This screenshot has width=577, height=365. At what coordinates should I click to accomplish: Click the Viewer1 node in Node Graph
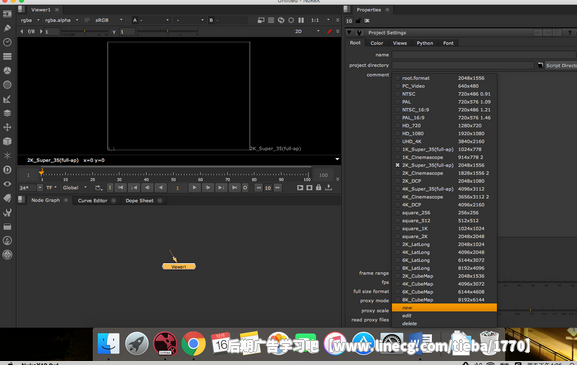[x=179, y=266]
